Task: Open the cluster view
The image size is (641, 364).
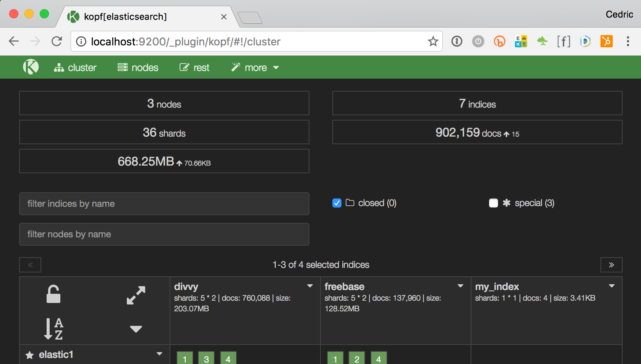Action: [75, 68]
